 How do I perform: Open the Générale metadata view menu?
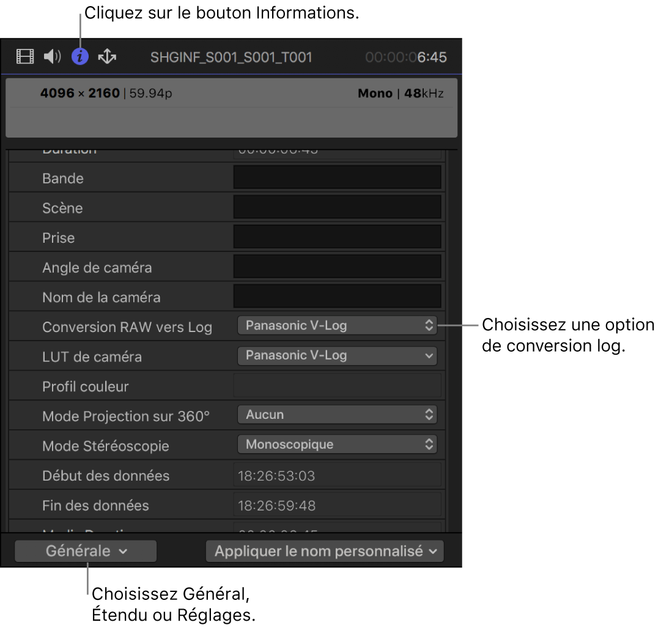(x=86, y=551)
